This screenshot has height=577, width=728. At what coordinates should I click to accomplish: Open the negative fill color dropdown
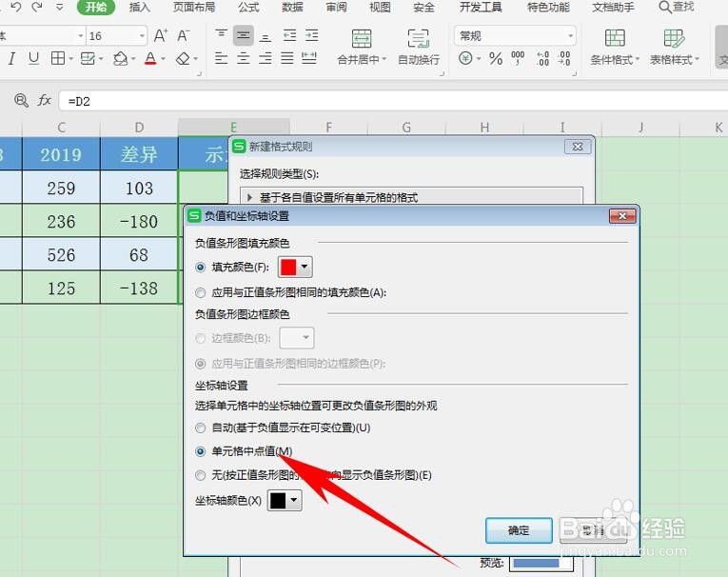pos(305,267)
